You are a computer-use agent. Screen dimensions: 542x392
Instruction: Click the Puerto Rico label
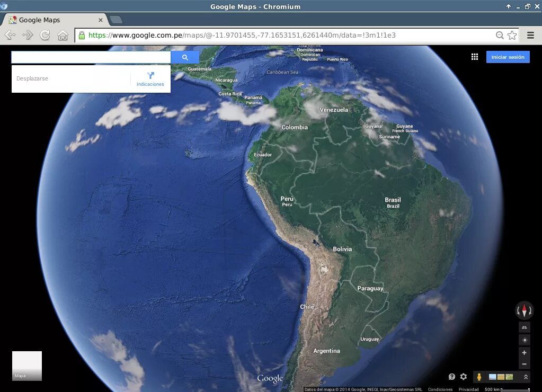click(x=337, y=59)
